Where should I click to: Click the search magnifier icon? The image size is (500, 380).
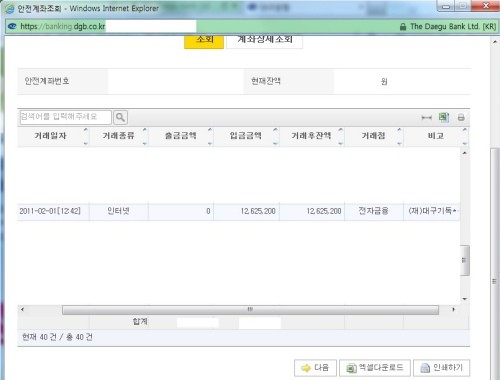(x=120, y=117)
